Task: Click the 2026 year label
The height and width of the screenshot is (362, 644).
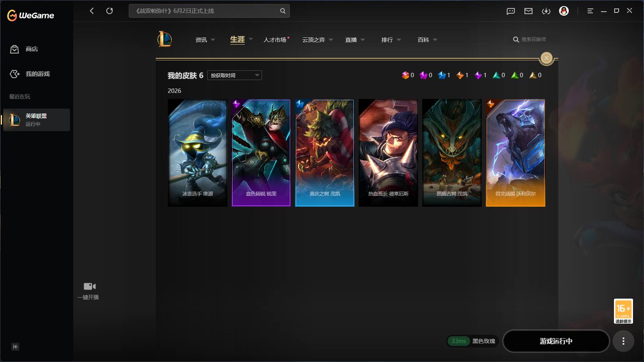Action: [174, 91]
